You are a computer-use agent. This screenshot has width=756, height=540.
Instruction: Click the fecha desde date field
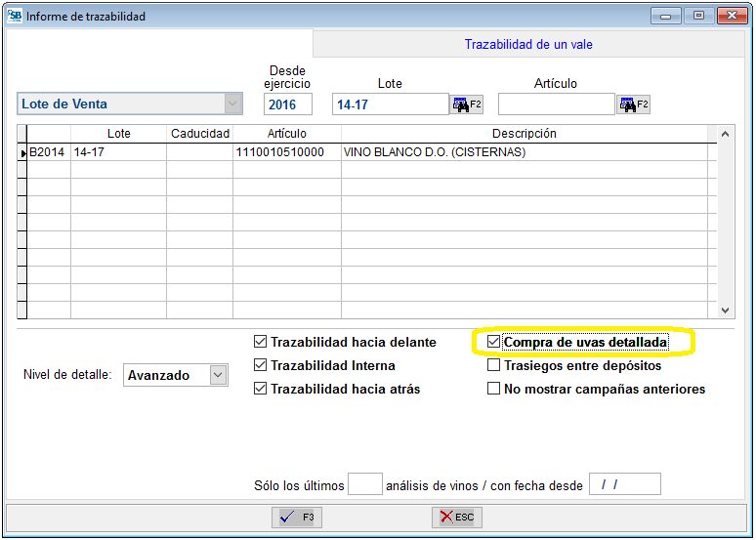(625, 484)
